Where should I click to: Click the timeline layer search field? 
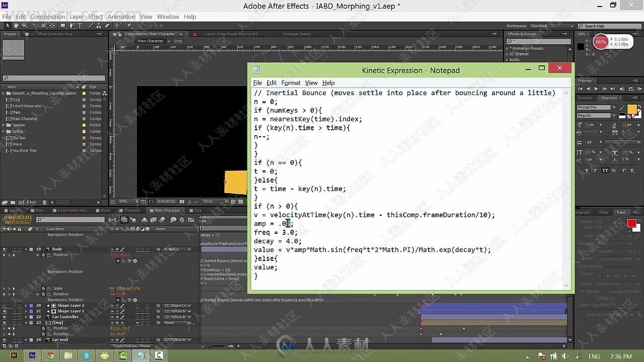click(x=70, y=220)
